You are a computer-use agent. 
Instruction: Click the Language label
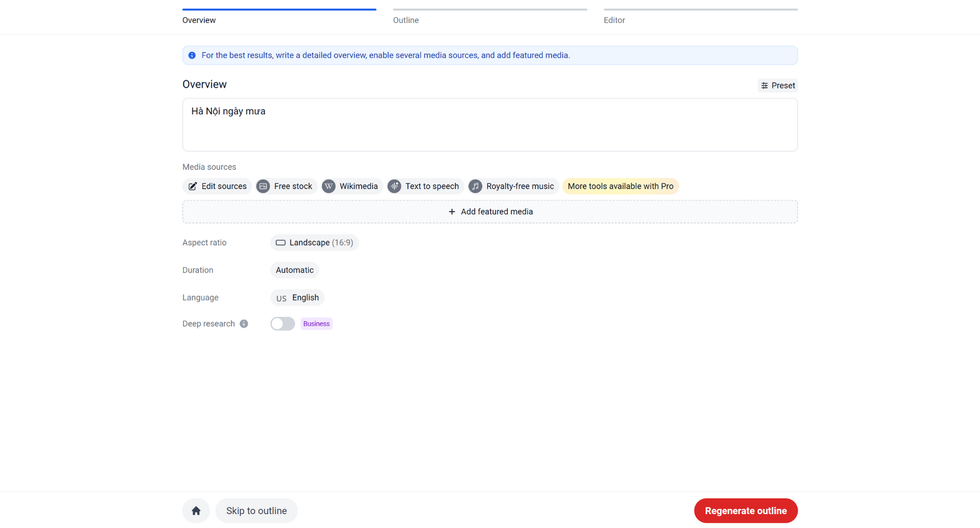pos(200,298)
